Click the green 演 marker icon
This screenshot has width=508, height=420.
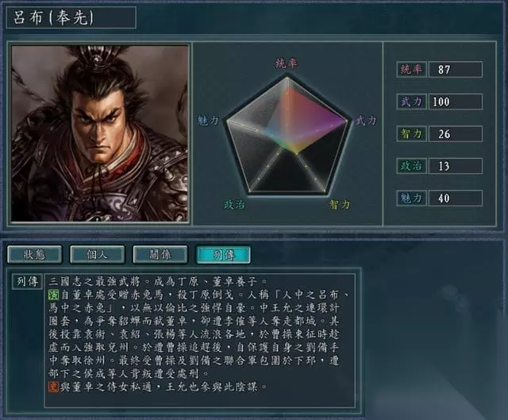pos(53,295)
